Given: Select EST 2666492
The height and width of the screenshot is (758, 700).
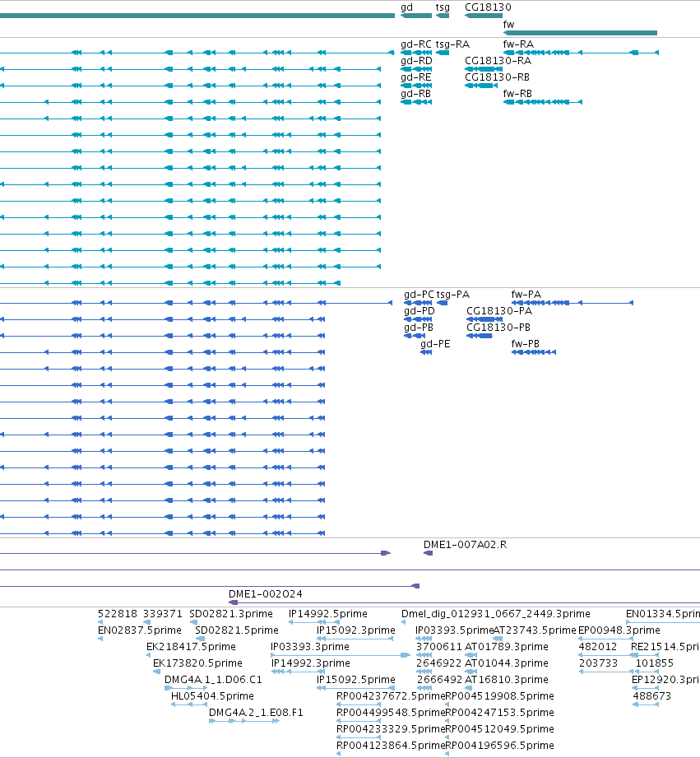Looking at the screenshot, I should [x=424, y=688].
